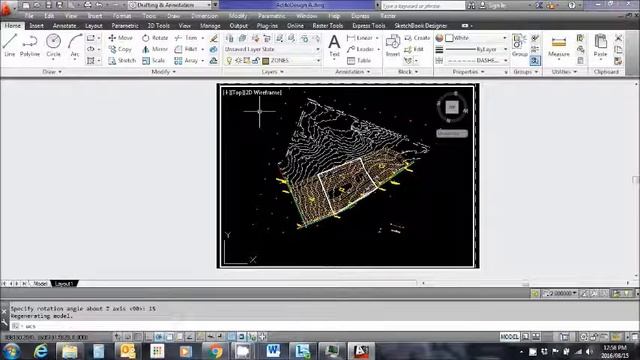
Task: Click the Edit block tool
Action: click(414, 49)
